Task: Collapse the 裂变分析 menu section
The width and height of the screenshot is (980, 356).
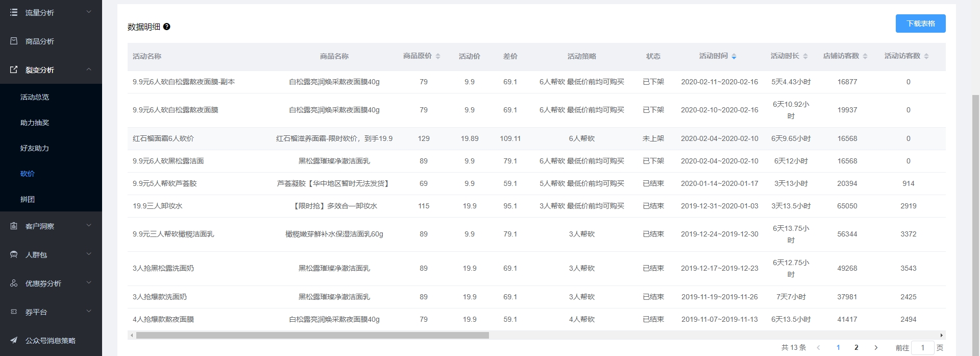Action: (89, 69)
